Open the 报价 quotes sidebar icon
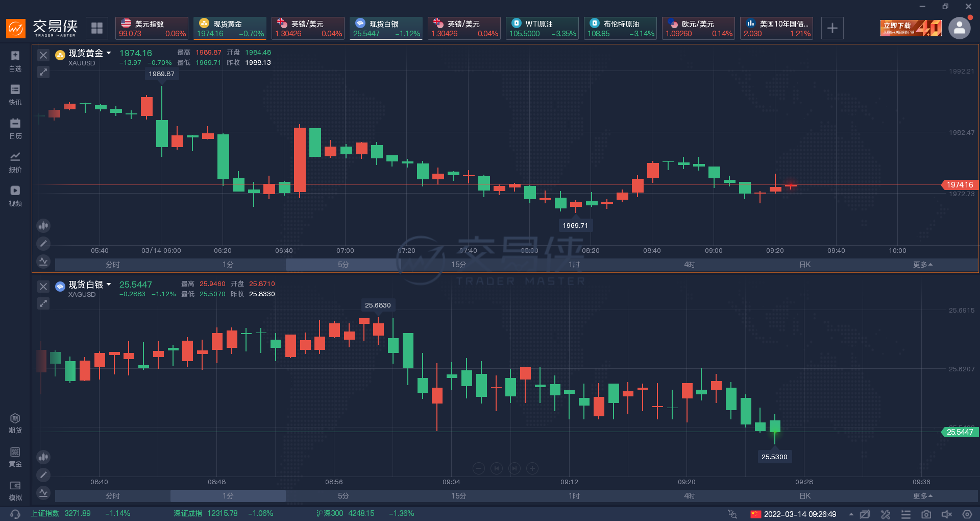Viewport: 980px width, 521px height. 15,162
